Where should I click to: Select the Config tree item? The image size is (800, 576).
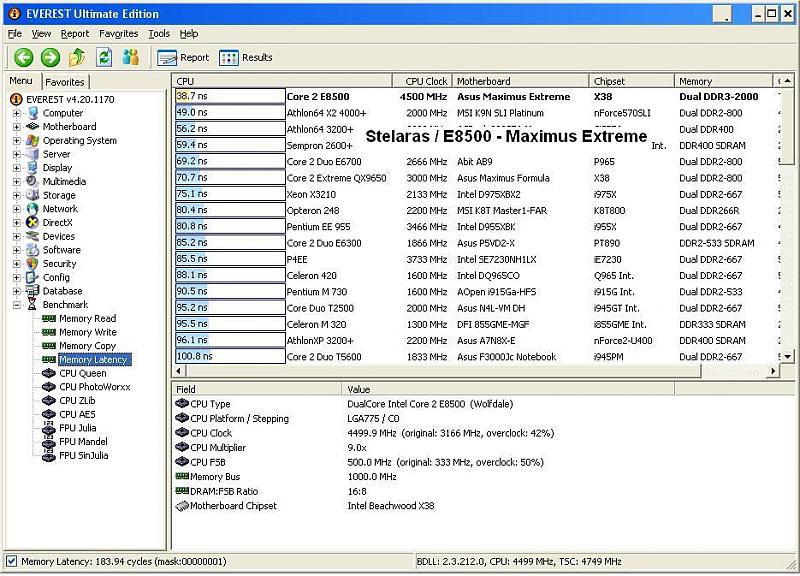[56, 278]
